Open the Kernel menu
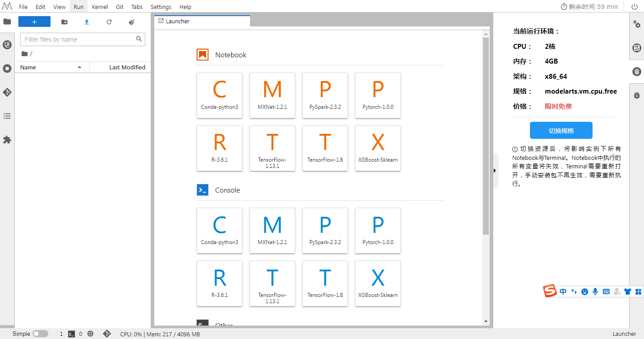The width and height of the screenshot is (644, 339). (x=100, y=7)
